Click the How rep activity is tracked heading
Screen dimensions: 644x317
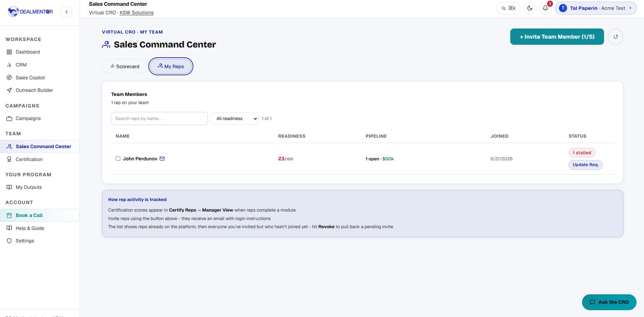pos(137,199)
